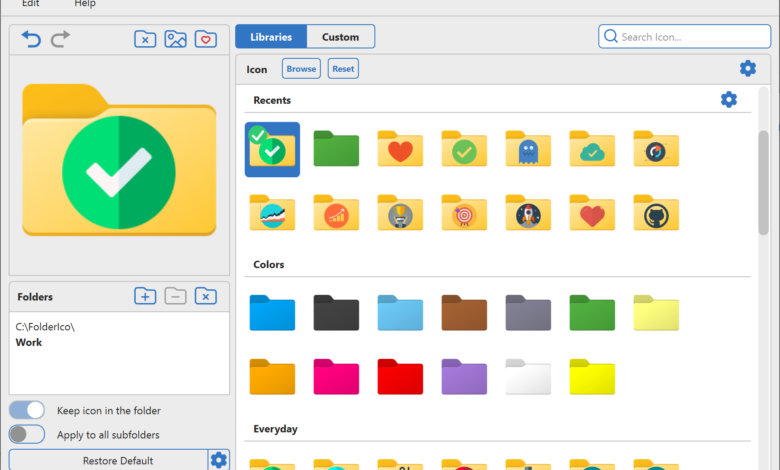Image resolution: width=780 pixels, height=470 pixels.
Task: Choose the orange growth bars folder icon
Action: 336,212
